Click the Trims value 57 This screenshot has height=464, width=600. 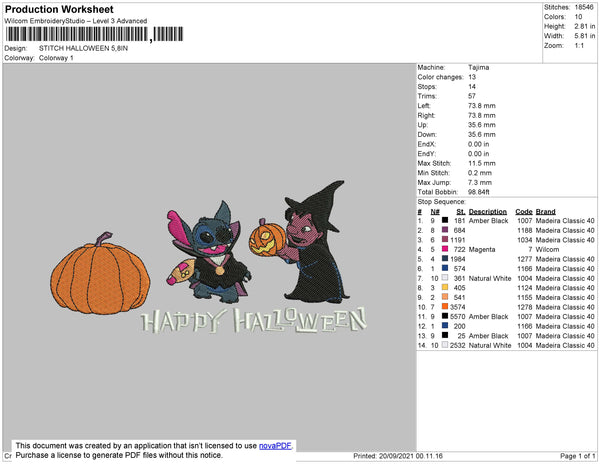tap(472, 96)
